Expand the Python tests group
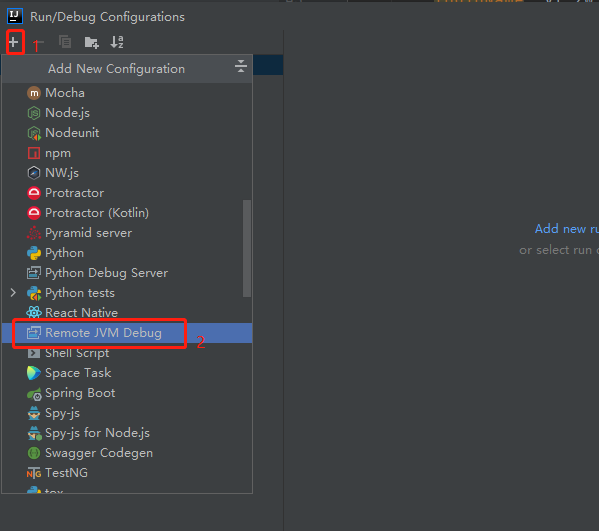The image size is (599, 531). click(x=13, y=293)
